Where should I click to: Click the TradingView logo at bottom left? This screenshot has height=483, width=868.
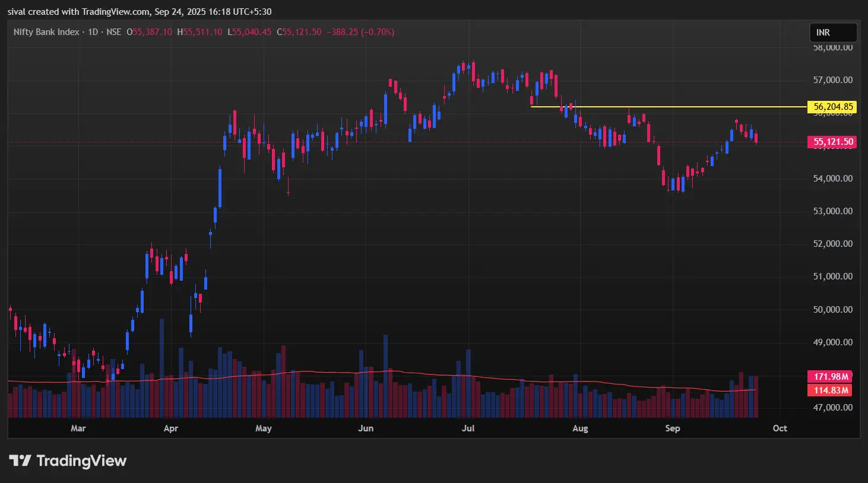pos(68,461)
